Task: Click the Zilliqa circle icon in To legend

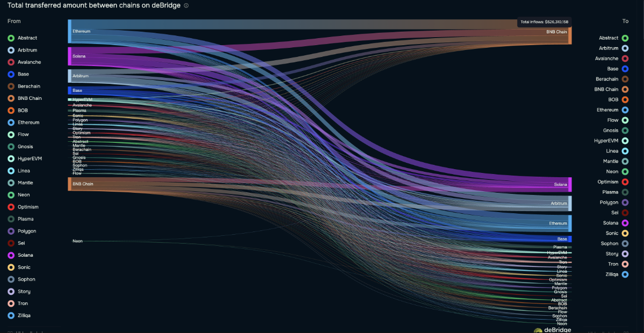Action: click(625, 274)
